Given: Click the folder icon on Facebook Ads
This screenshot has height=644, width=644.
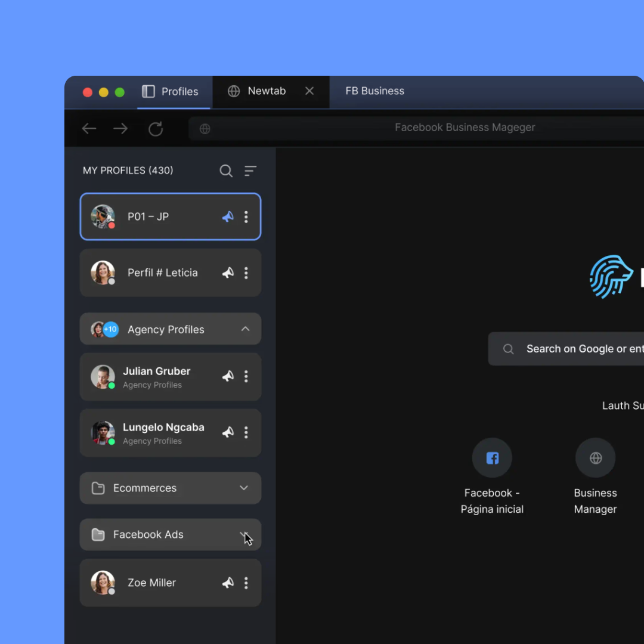Looking at the screenshot, I should (98, 534).
